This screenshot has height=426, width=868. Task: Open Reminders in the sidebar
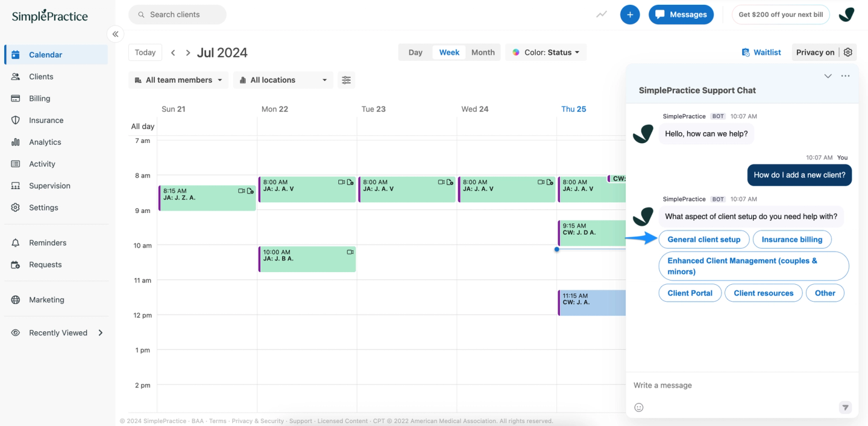coord(56,243)
